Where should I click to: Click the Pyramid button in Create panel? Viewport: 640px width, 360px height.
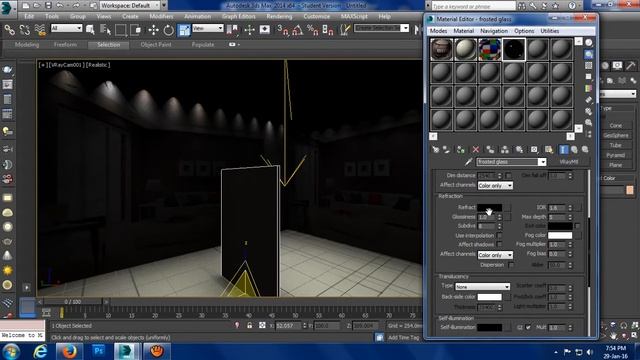(616, 155)
